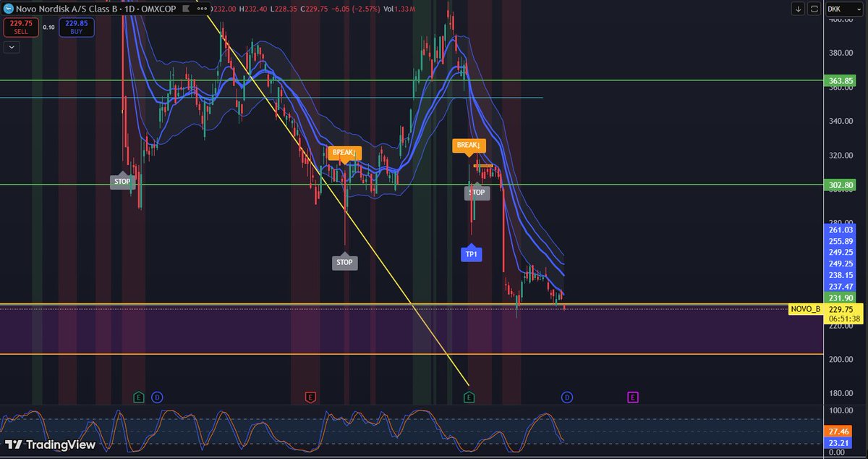Open the green earnings E marker on left

[139, 397]
